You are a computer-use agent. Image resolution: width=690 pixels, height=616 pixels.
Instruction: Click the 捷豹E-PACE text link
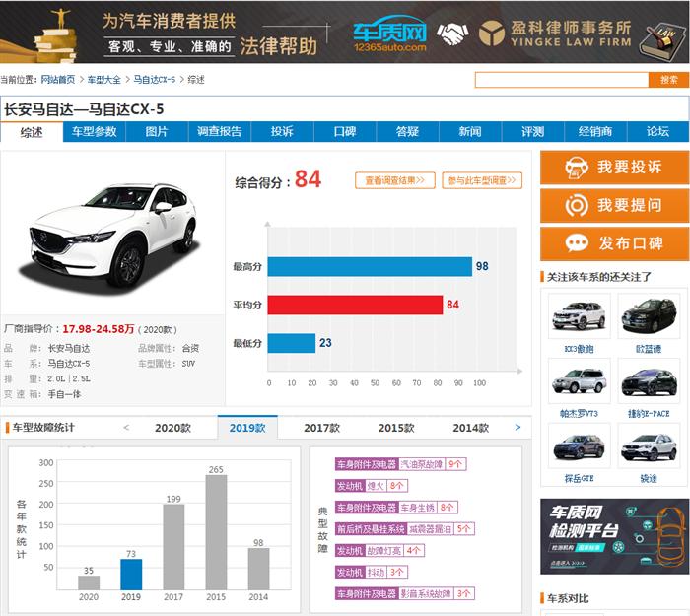click(x=649, y=414)
